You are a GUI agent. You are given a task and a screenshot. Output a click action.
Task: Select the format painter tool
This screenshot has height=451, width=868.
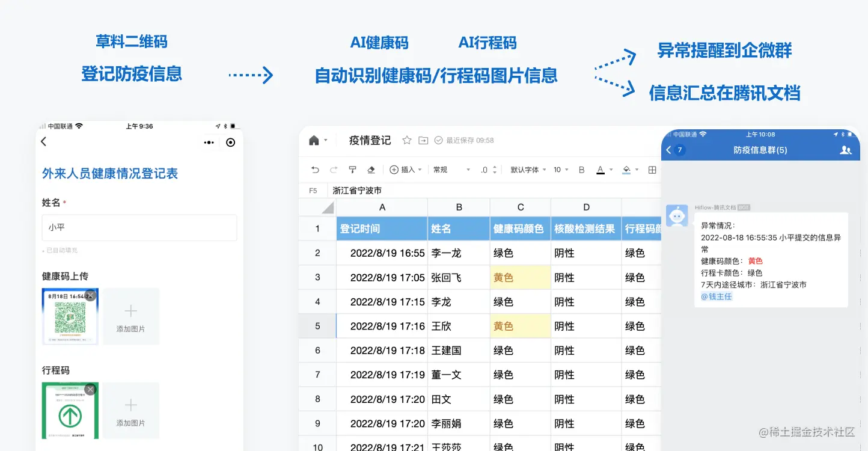pos(353,170)
